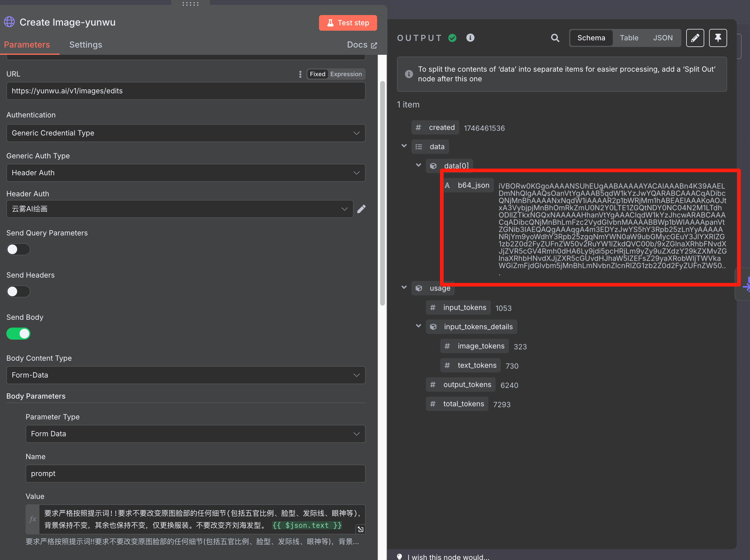Select the data field pill
The width and height of the screenshot is (750, 560).
pyautogui.click(x=430, y=147)
